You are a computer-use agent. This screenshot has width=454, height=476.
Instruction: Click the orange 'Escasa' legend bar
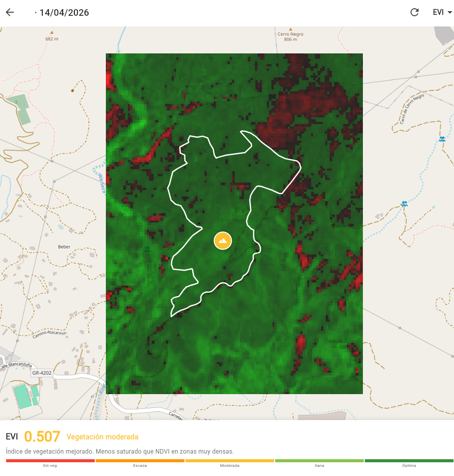coord(140,461)
